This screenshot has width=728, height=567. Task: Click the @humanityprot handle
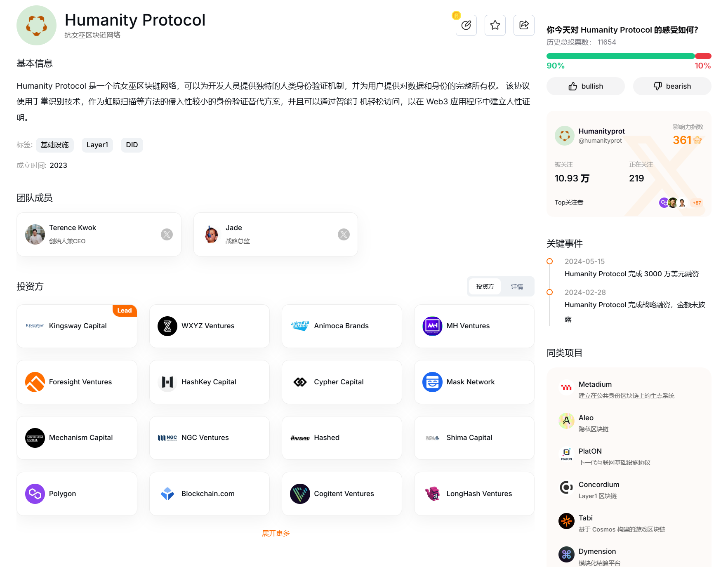[600, 141]
